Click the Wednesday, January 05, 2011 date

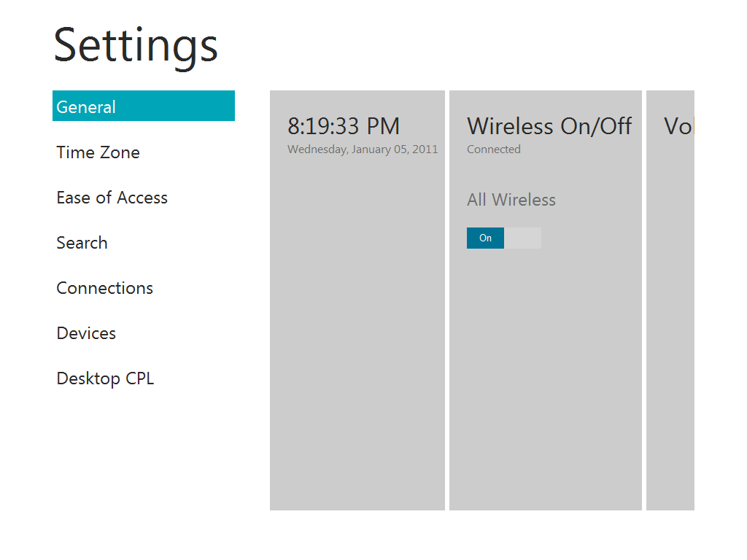363,149
